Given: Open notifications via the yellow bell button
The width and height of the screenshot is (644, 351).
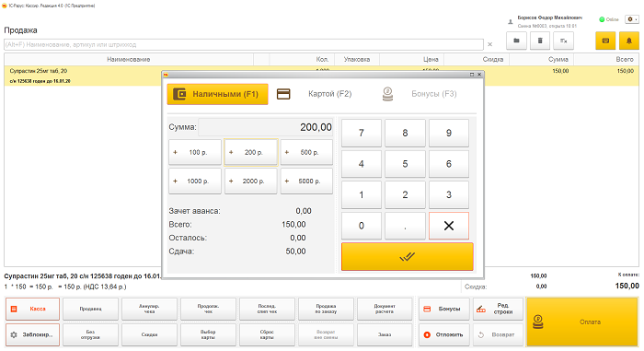Looking at the screenshot, I should (x=629, y=41).
